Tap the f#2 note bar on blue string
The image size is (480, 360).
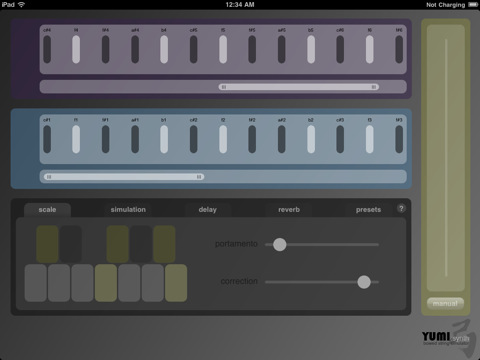[252, 139]
